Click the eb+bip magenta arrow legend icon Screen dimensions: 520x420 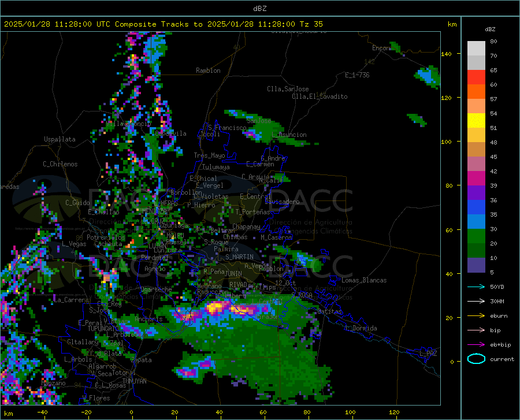point(476,345)
